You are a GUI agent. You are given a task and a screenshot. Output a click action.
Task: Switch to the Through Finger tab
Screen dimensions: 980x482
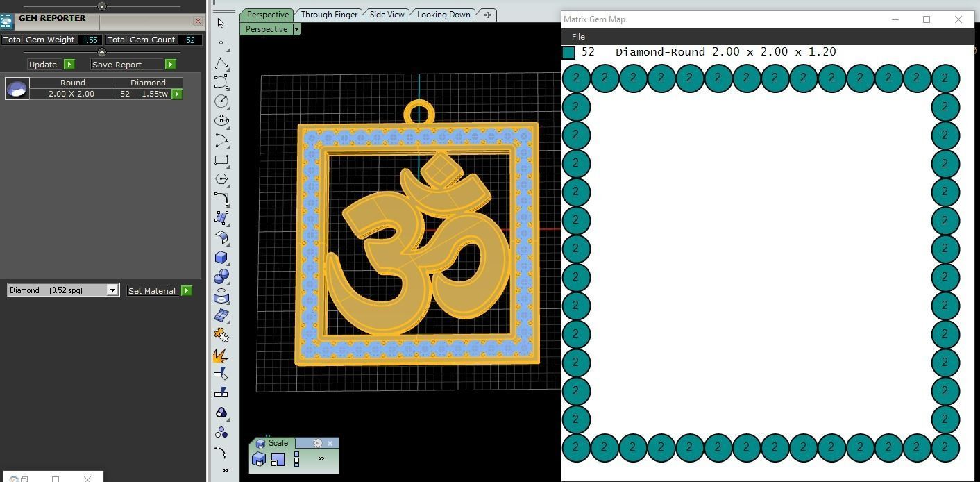[x=330, y=15]
